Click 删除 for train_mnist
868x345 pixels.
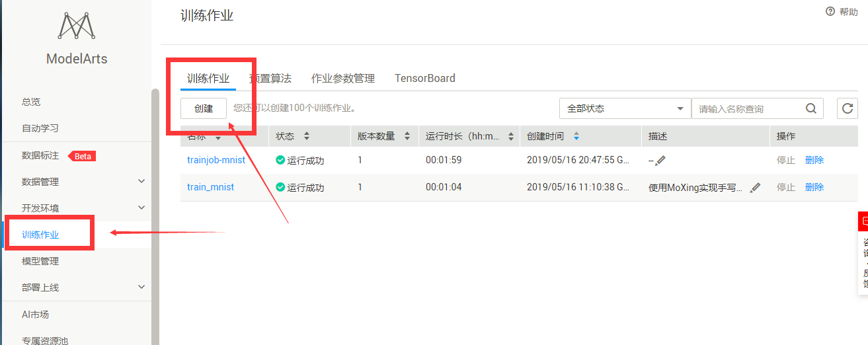pyautogui.click(x=814, y=187)
